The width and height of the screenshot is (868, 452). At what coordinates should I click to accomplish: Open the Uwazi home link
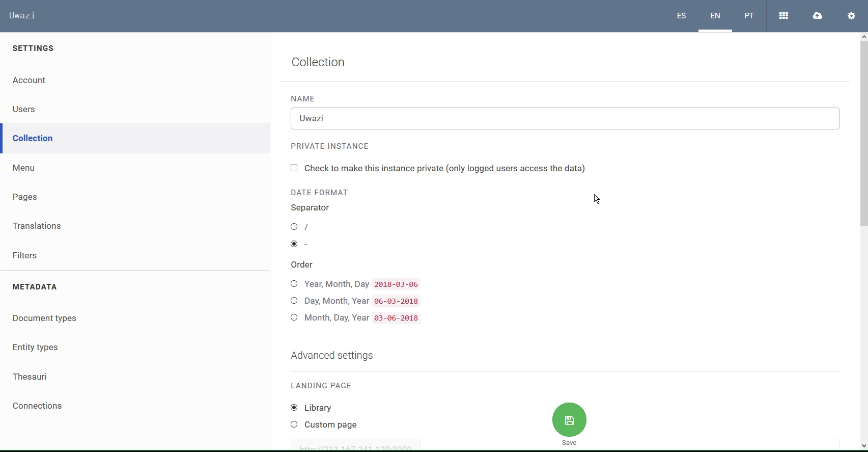[22, 16]
